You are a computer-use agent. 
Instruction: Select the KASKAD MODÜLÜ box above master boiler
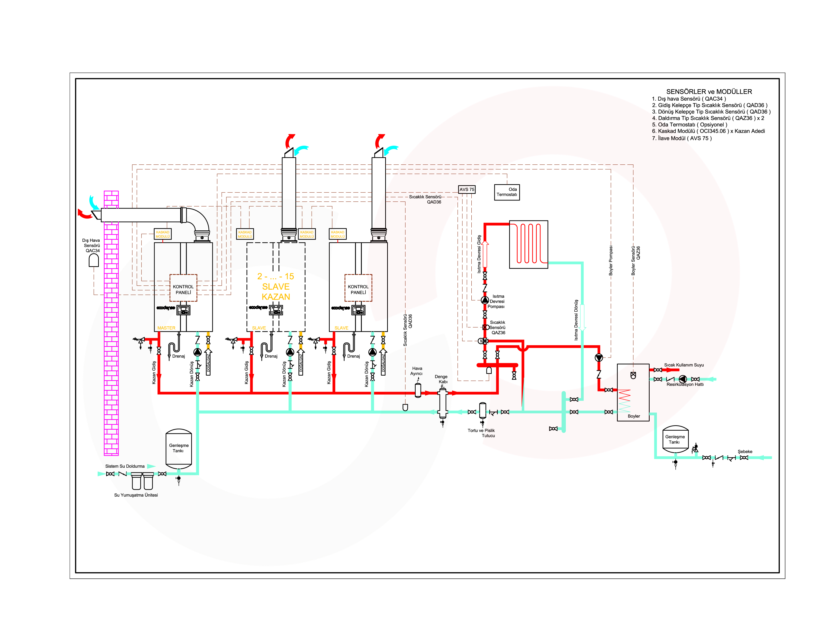coord(162,234)
